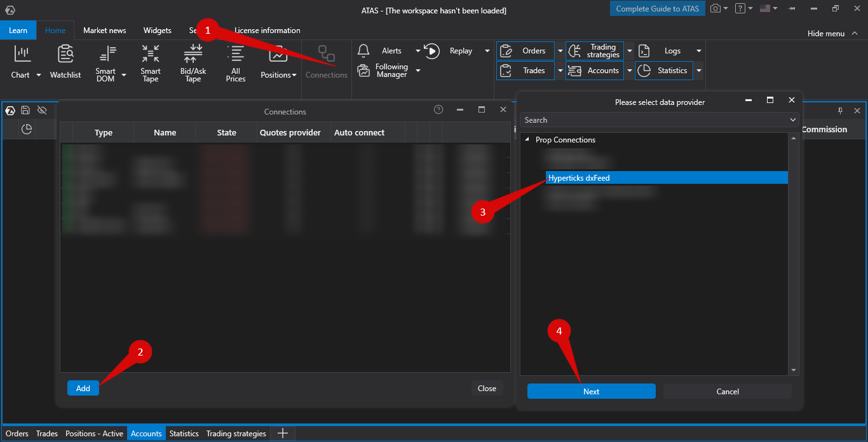This screenshot has width=868, height=442.
Task: Click the help icon in Connections dialog
Action: pos(438,109)
